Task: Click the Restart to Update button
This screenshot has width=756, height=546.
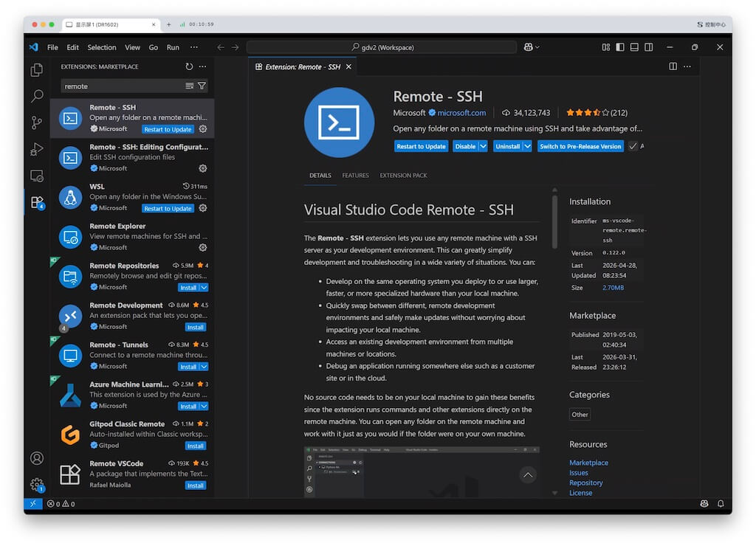Action: click(421, 146)
